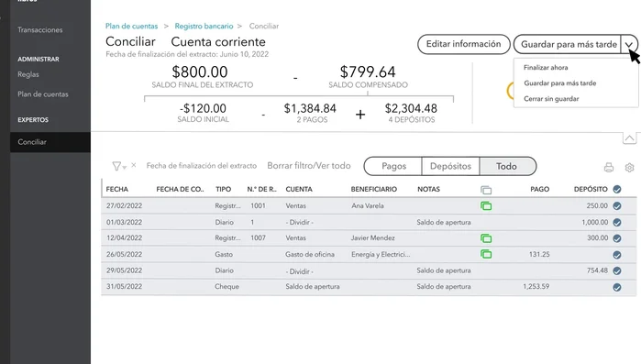The width and height of the screenshot is (641, 364).
Task: Select Conciliar in the sidebar
Action: pyautogui.click(x=50, y=142)
